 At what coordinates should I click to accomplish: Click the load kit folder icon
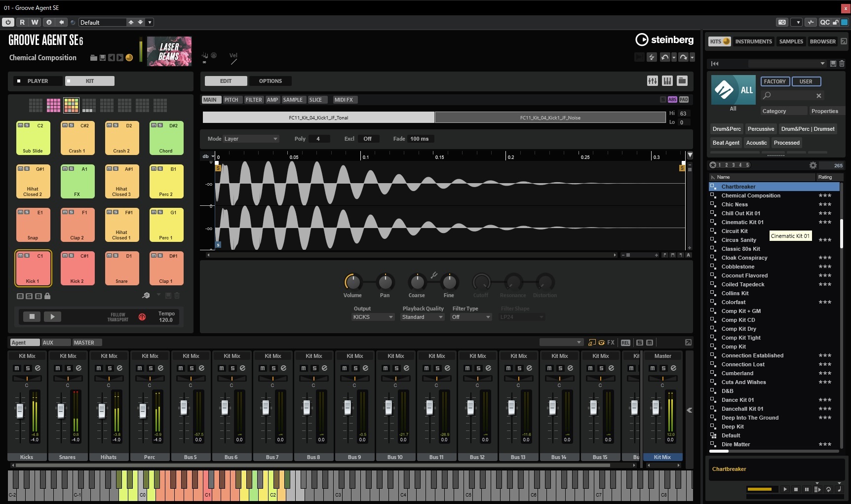tap(93, 58)
